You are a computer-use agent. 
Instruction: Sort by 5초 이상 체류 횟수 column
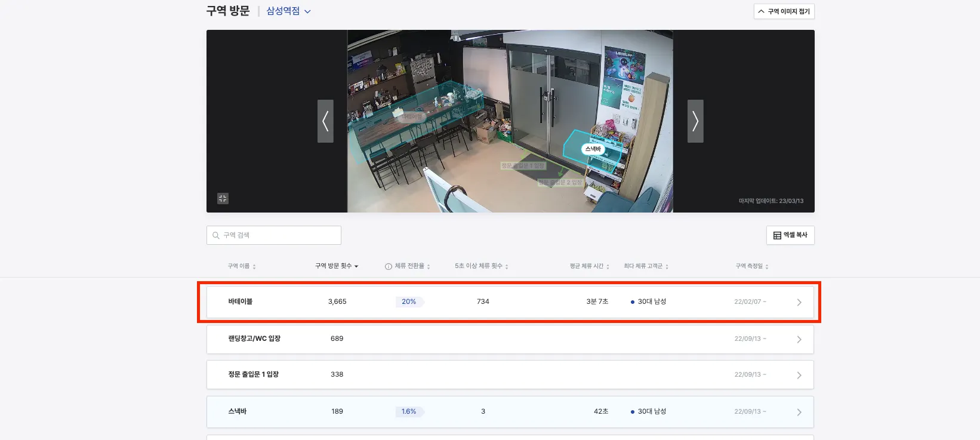click(482, 266)
